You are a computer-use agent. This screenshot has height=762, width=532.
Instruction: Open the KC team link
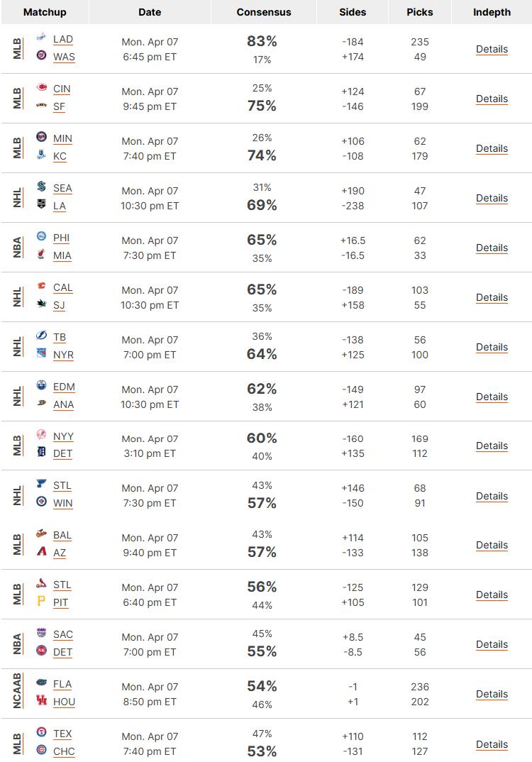point(60,157)
